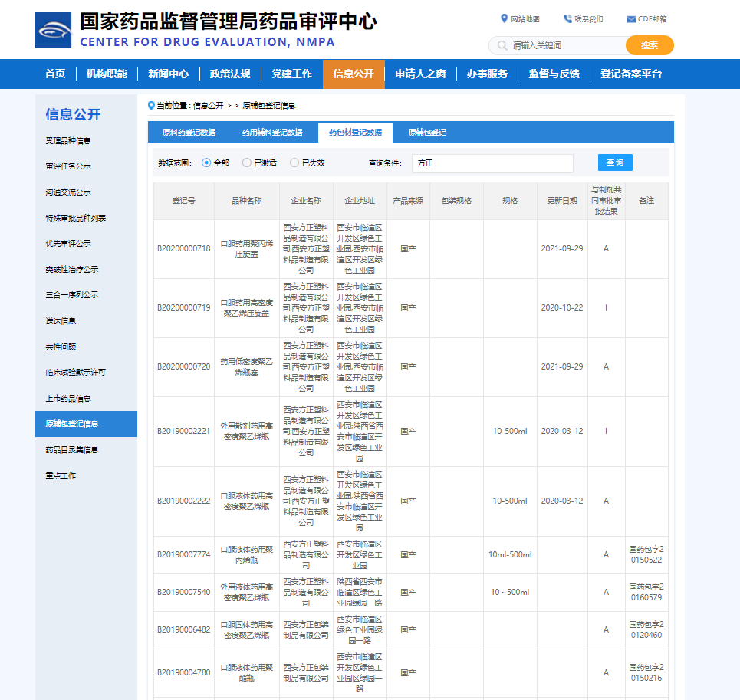Image resolution: width=740 pixels, height=700 pixels.
Task: Click the NMPA logo at top left
Action: pos(54,30)
